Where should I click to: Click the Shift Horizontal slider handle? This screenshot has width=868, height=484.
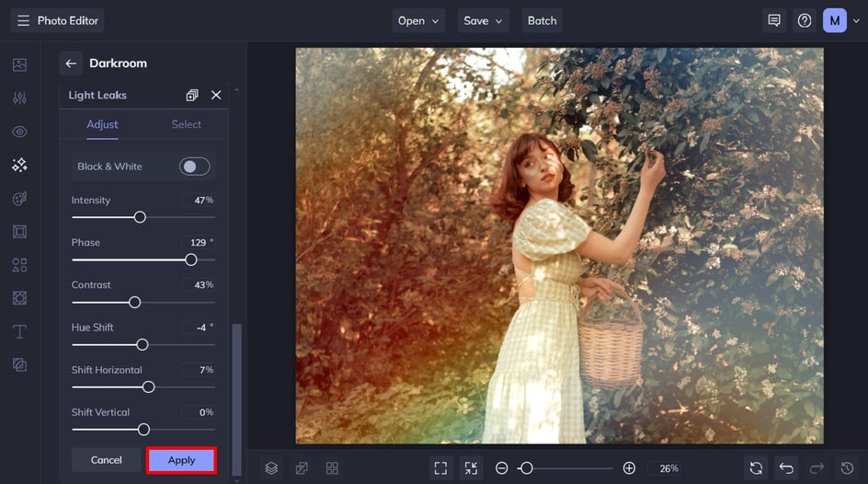[148, 387]
